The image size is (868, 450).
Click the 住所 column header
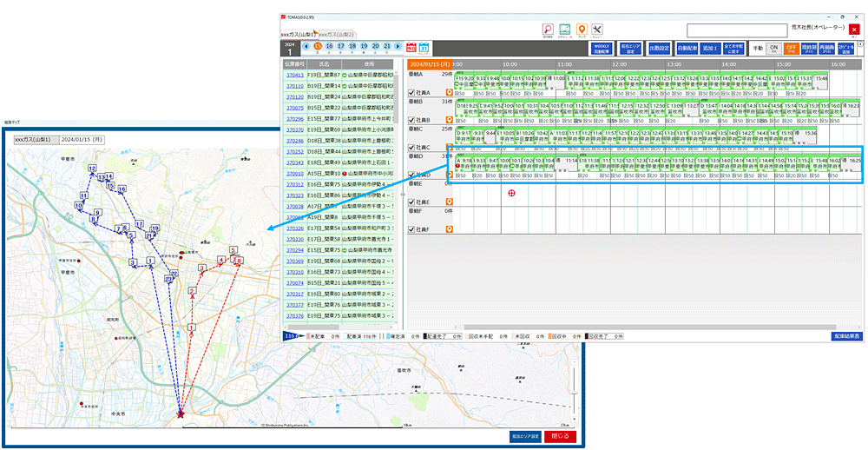(367, 64)
